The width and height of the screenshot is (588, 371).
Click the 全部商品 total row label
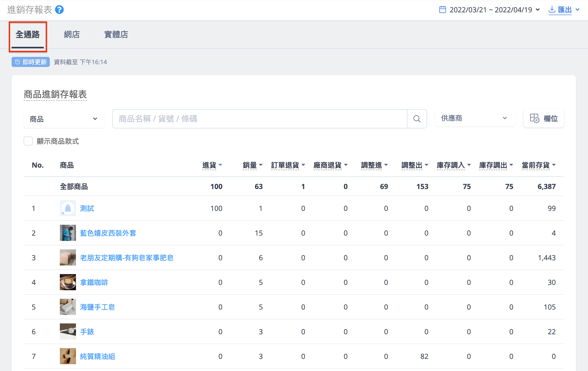pyautogui.click(x=74, y=187)
